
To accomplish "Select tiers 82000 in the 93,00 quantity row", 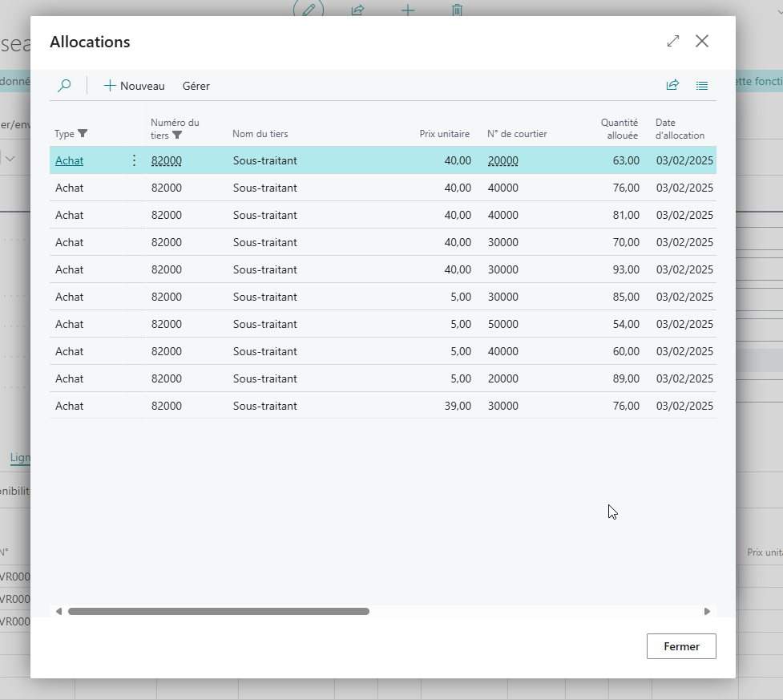I will tap(166, 269).
